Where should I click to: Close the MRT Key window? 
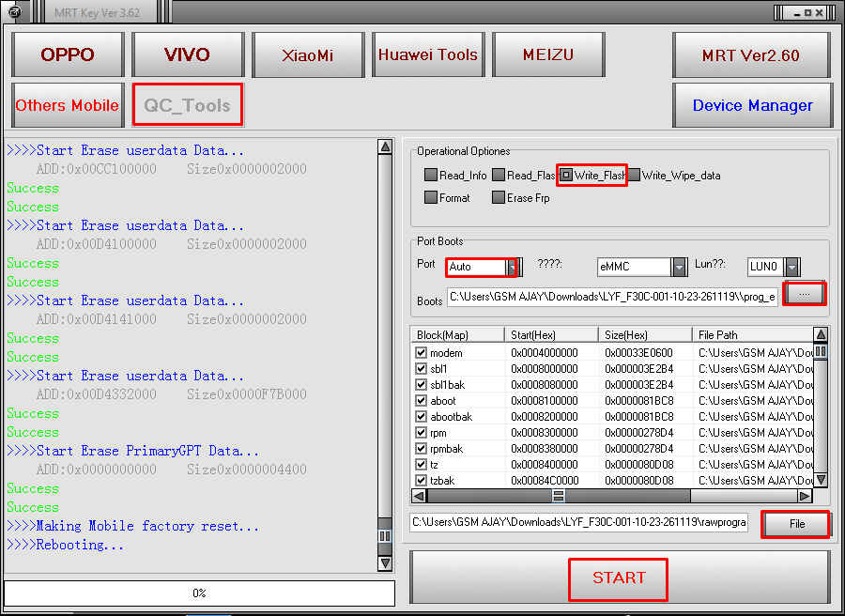pyautogui.click(x=819, y=12)
